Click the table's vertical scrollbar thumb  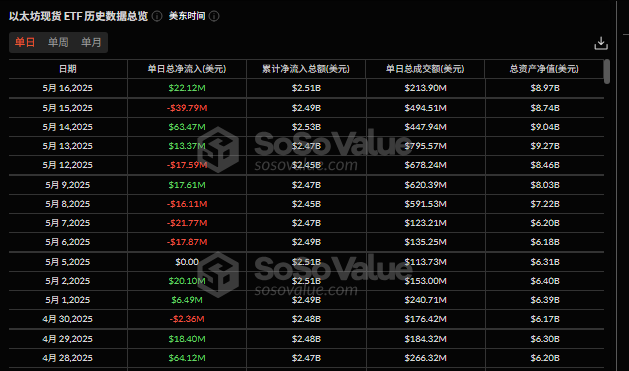(x=607, y=71)
